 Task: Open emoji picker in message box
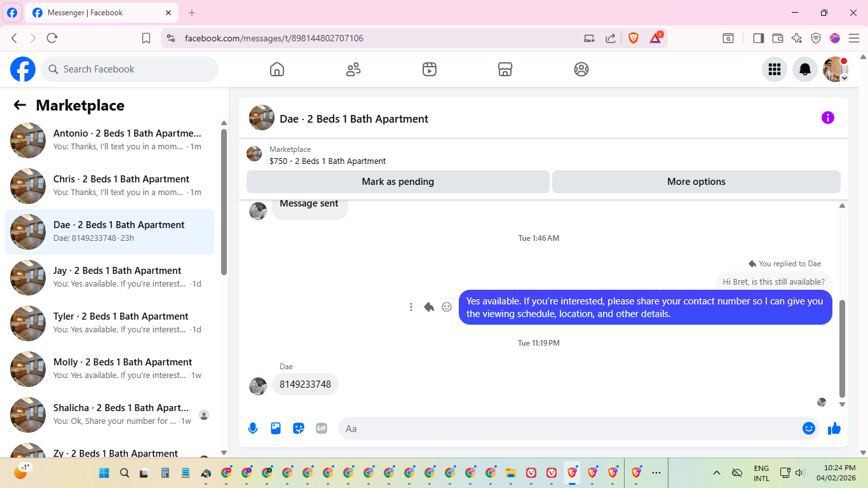click(809, 429)
